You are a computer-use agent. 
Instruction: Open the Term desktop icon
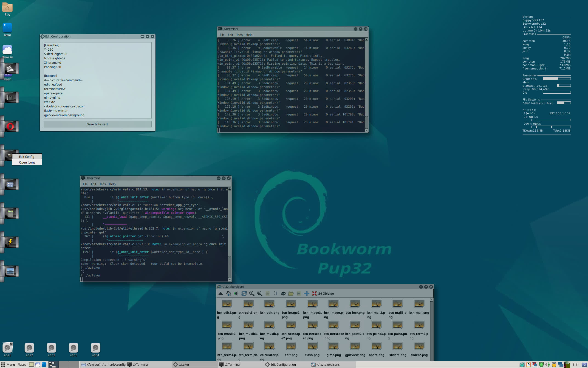click(x=7, y=30)
